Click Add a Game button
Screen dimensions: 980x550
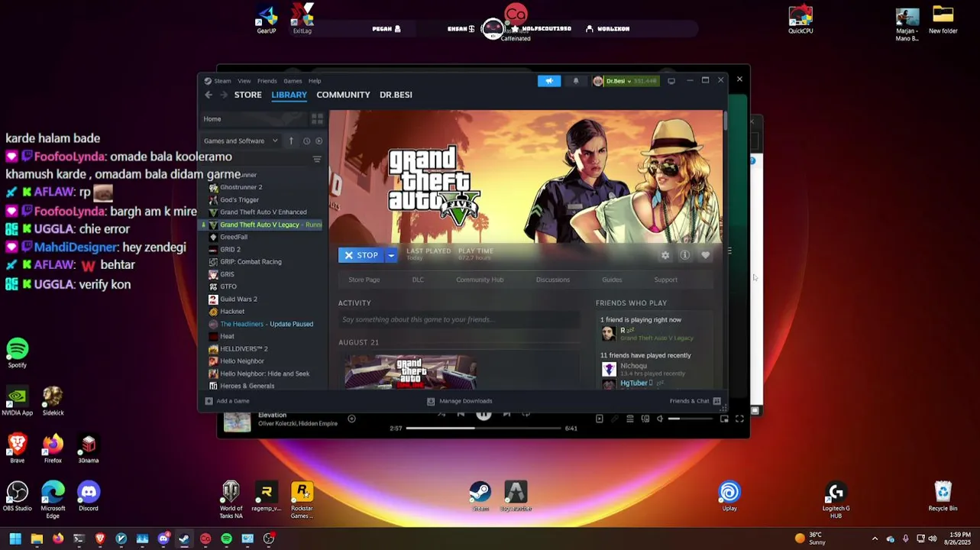[x=227, y=401]
